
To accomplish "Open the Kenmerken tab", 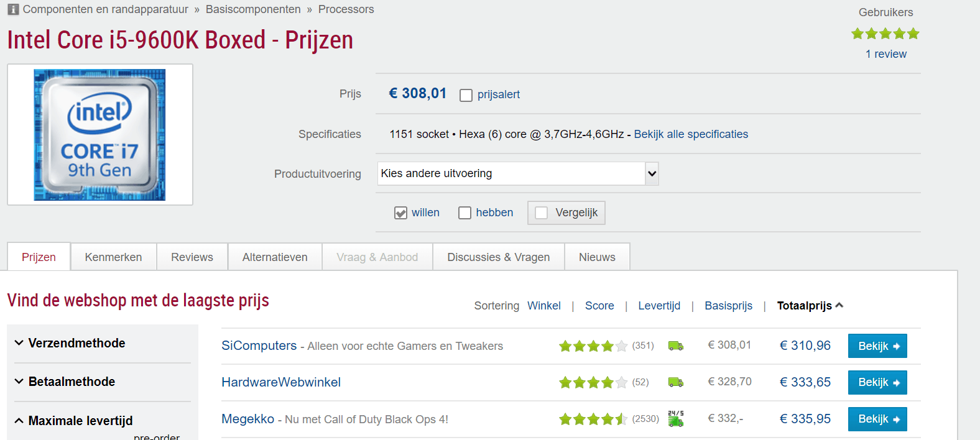I will 113,257.
